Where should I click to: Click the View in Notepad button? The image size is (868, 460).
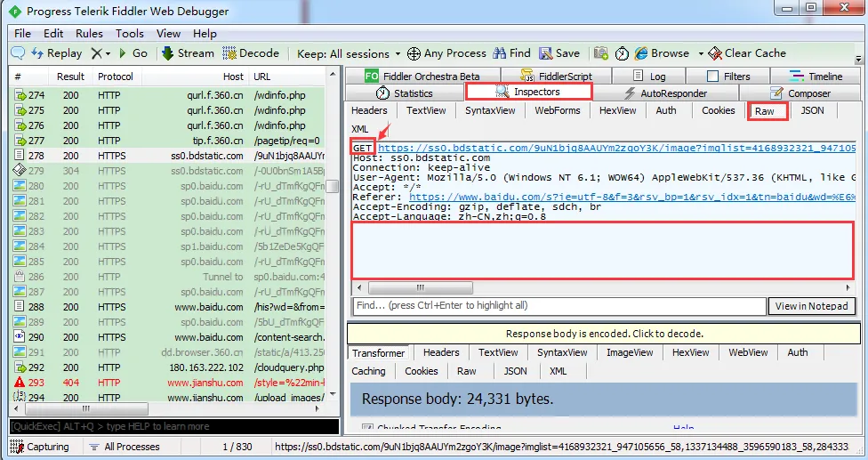tap(812, 305)
